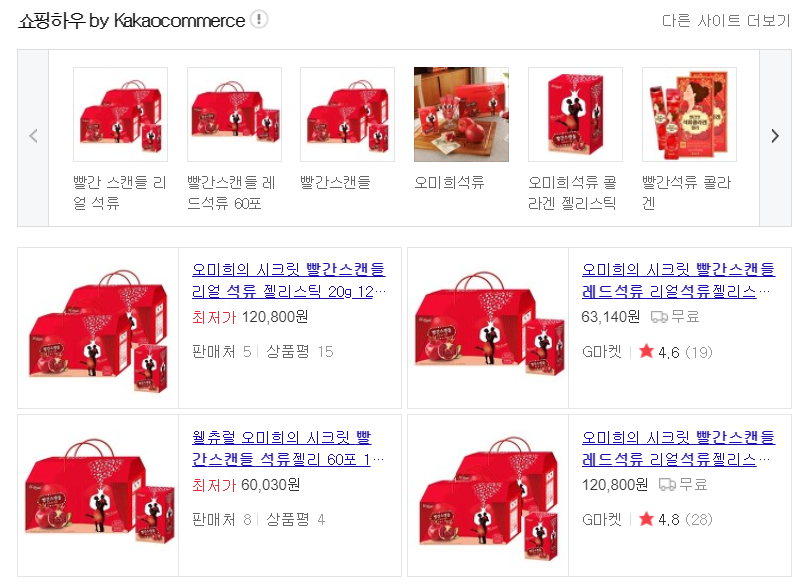The image size is (808, 588).
Task: Click free shipping truck icon next to 120,800원
Action: click(x=667, y=484)
